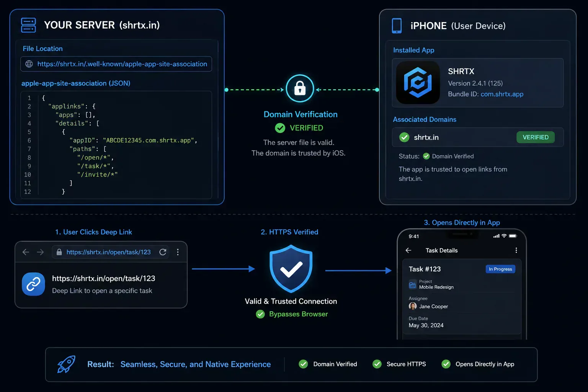The height and width of the screenshot is (392, 588).
Task: Open the com.shrtx.app bundle ID link
Action: (502, 94)
